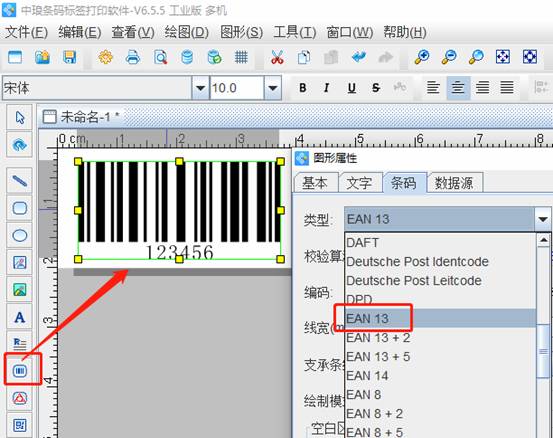Image resolution: width=553 pixels, height=438 pixels.
Task: Select the barcode object on canvas
Action: [179, 210]
